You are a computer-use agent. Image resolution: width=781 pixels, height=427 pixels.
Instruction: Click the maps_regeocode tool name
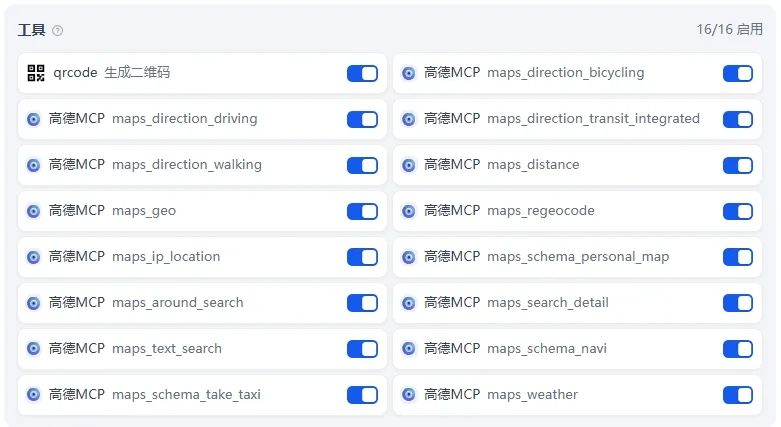[540, 211]
